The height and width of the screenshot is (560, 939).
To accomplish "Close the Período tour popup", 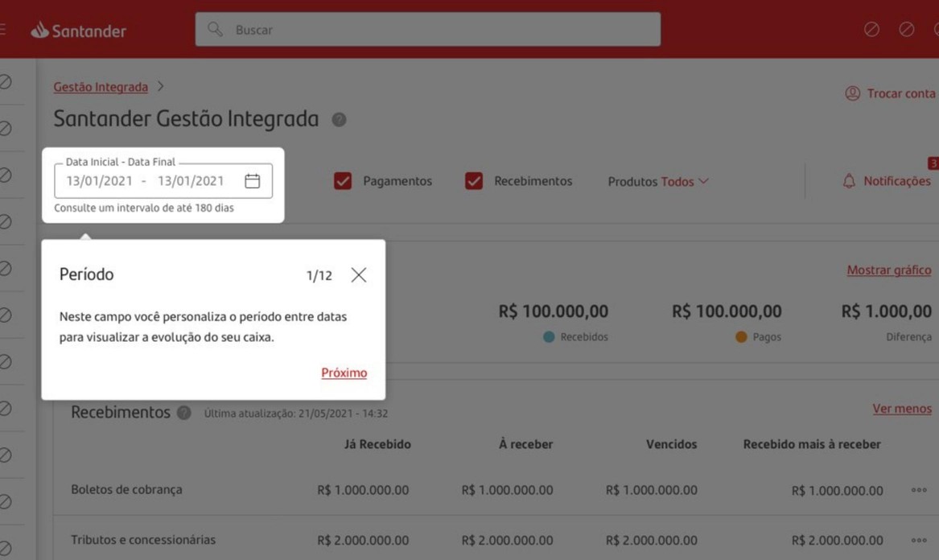I will (359, 275).
